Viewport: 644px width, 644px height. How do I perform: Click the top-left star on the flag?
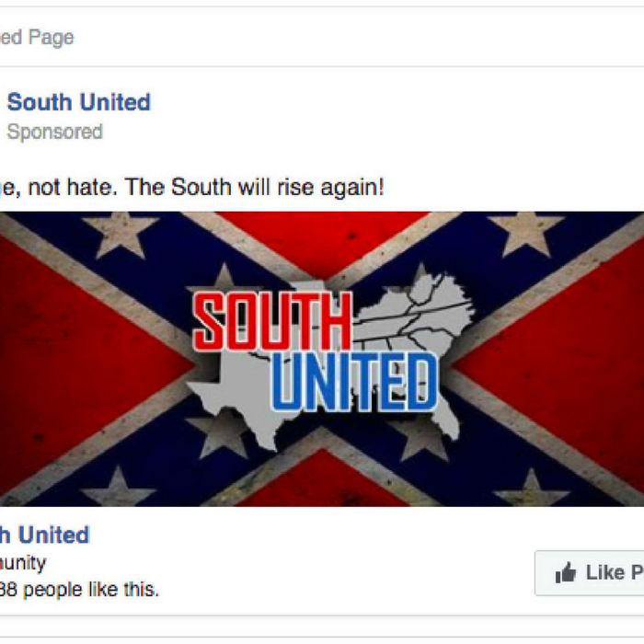click(x=120, y=235)
